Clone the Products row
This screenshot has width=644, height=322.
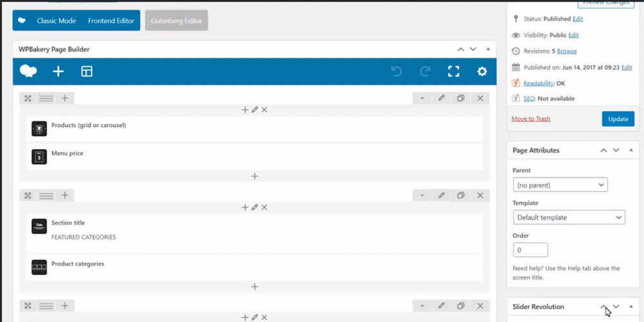tap(461, 98)
